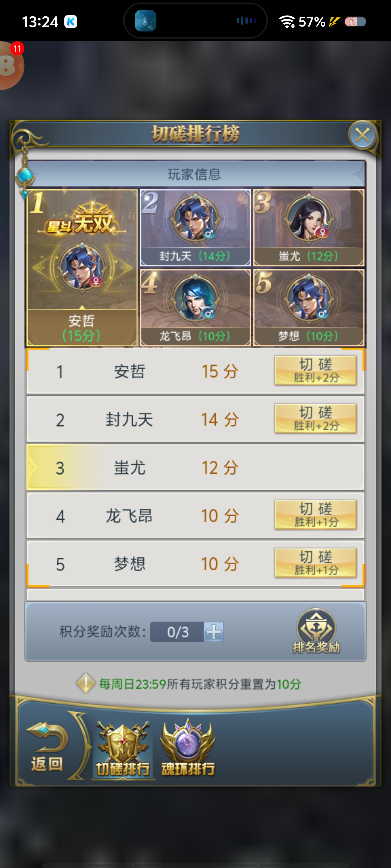The width and height of the screenshot is (391, 868).
Task: Select the highlighted rank 3 蚩尤 row
Action: coord(195,467)
